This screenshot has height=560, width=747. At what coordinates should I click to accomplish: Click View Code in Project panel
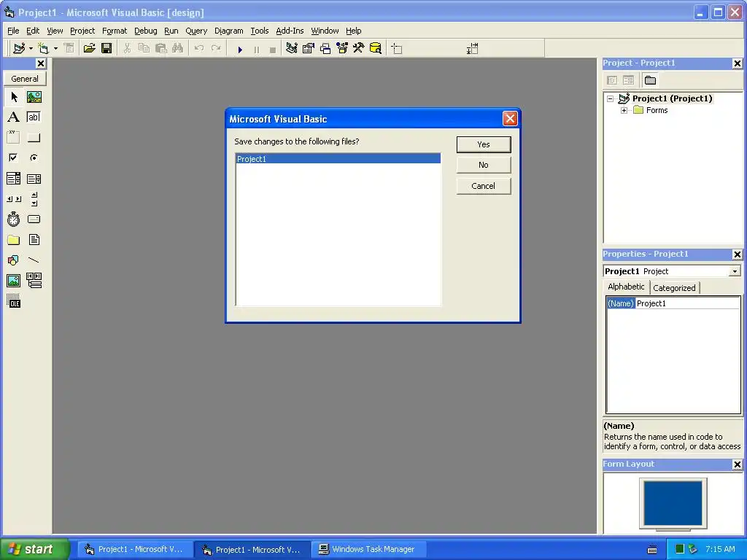[612, 80]
